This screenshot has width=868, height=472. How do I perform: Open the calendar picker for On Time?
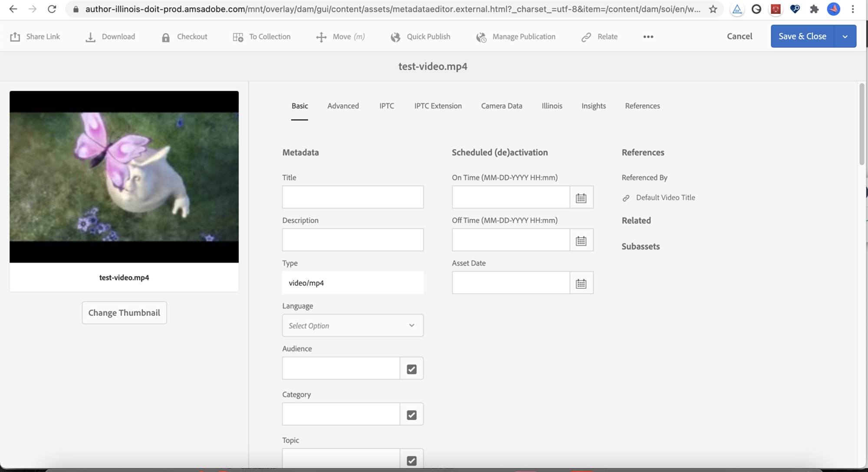pos(580,197)
